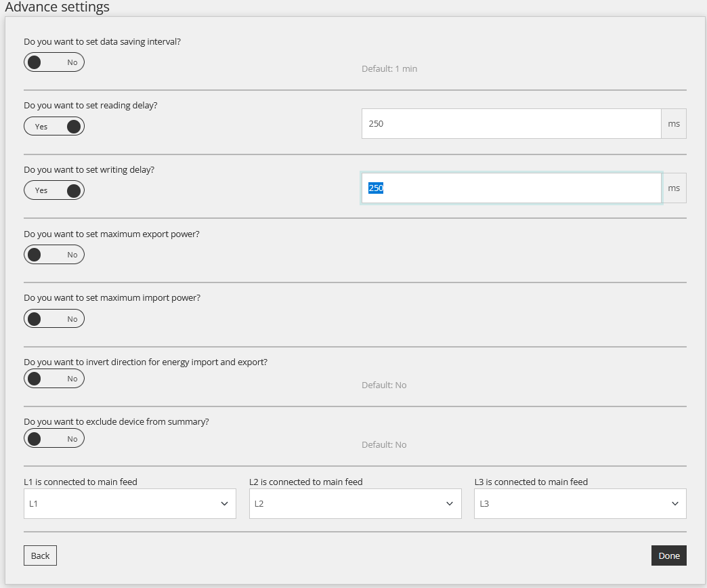Click 'L3 is connected to main feed' label
The width and height of the screenshot is (707, 588).
(531, 482)
